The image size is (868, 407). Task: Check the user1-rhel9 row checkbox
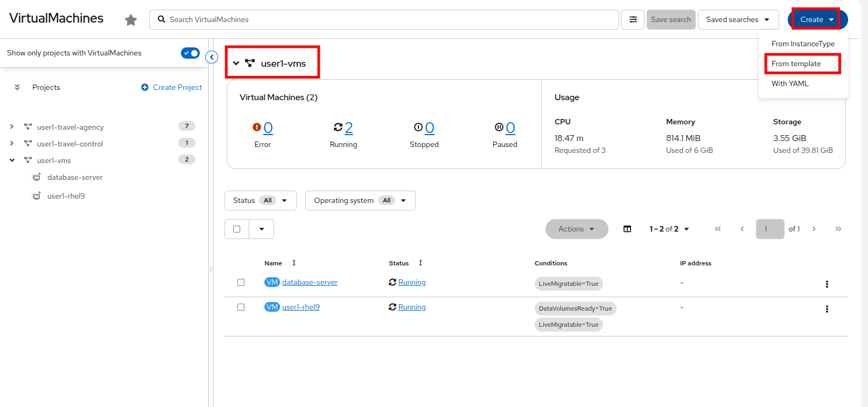click(241, 307)
